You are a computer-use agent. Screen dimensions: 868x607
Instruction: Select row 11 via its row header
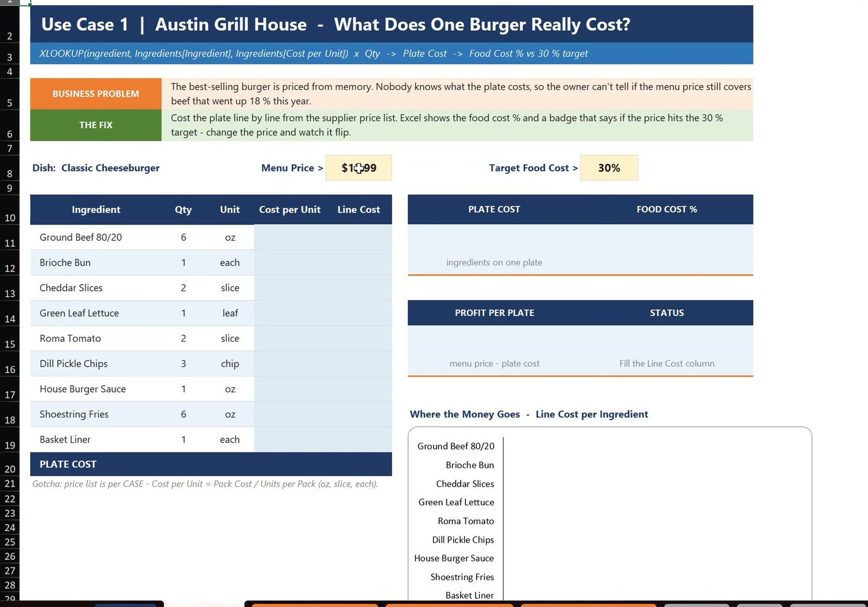(x=10, y=238)
